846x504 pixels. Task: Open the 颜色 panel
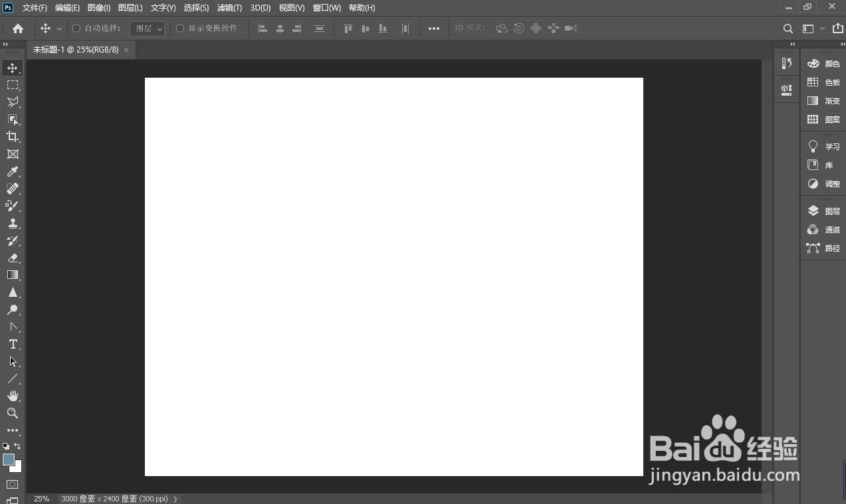[823, 64]
